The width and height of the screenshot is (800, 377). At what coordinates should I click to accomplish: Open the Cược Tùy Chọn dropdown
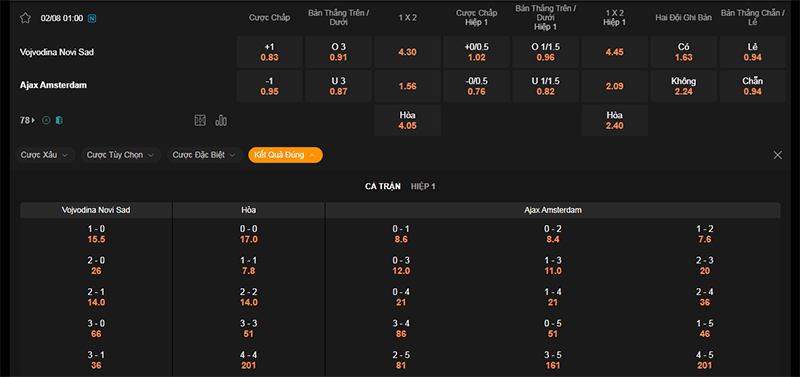pos(121,155)
